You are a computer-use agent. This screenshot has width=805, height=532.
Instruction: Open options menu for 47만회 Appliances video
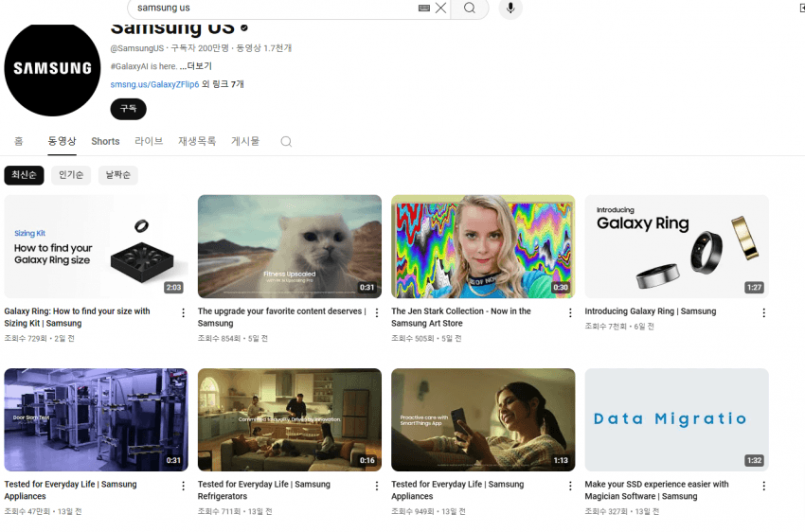tap(184, 486)
